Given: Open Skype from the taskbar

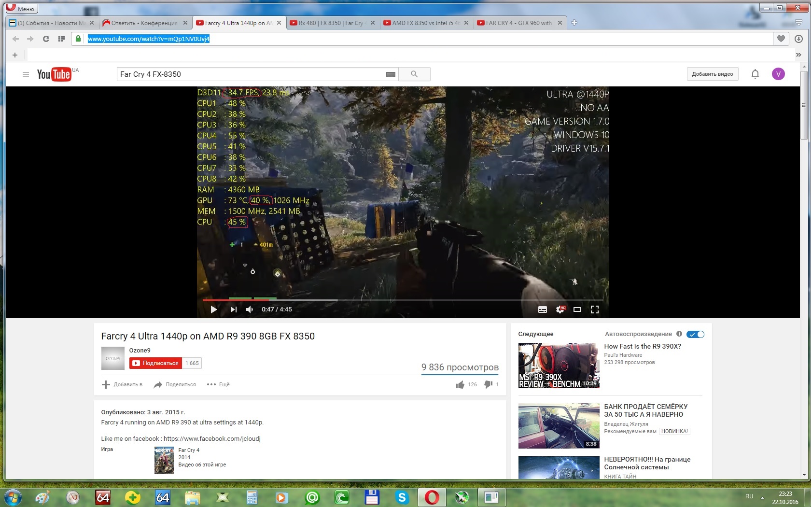Looking at the screenshot, I should [402, 497].
